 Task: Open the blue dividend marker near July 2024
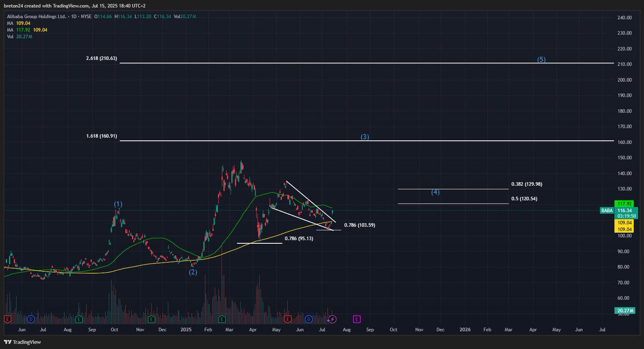coord(31,319)
